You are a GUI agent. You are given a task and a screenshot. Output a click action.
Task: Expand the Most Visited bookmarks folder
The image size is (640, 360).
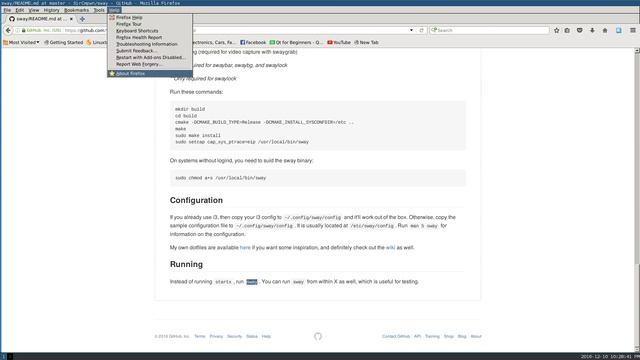tap(21, 42)
